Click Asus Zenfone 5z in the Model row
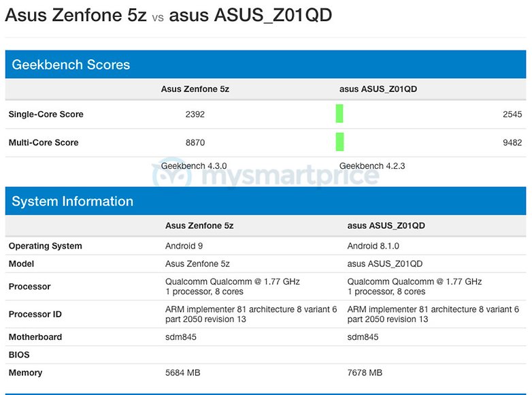Image resolution: width=532 pixels, height=395 pixels. coord(197,264)
